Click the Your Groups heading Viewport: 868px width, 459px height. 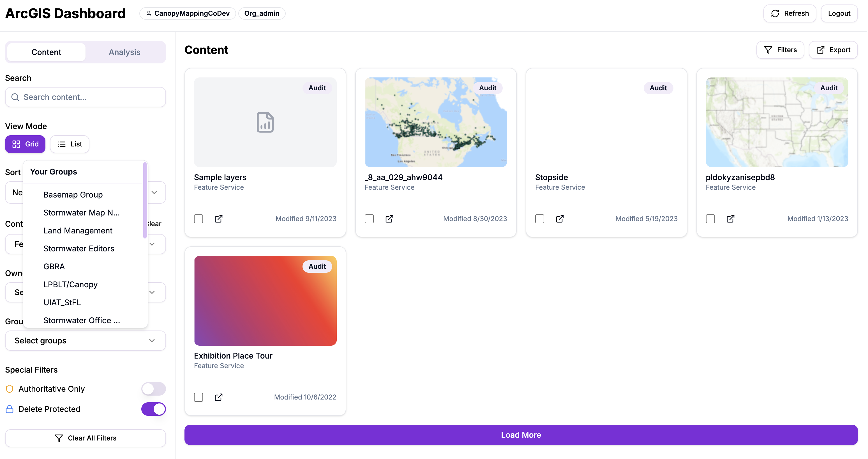pyautogui.click(x=54, y=172)
